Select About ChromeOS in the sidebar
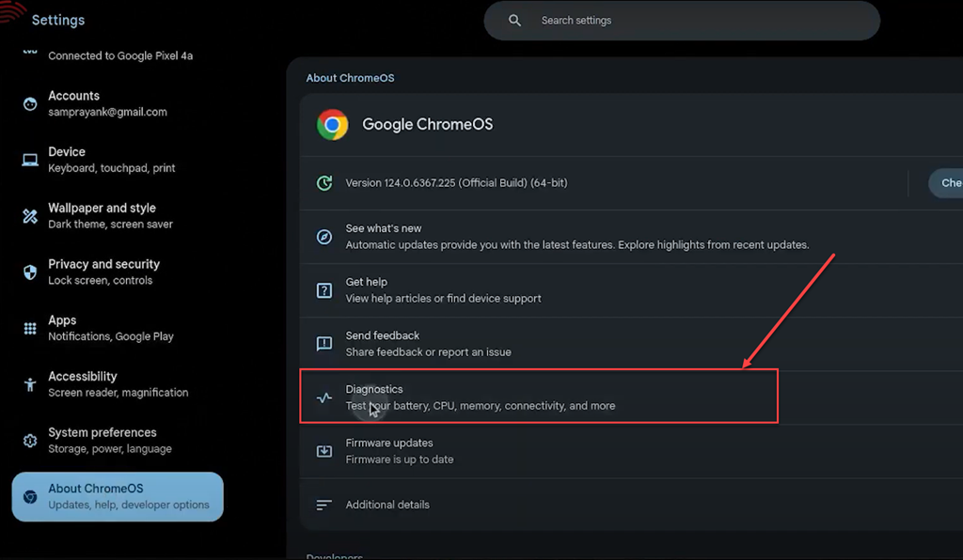This screenshot has width=963, height=560. point(118,497)
